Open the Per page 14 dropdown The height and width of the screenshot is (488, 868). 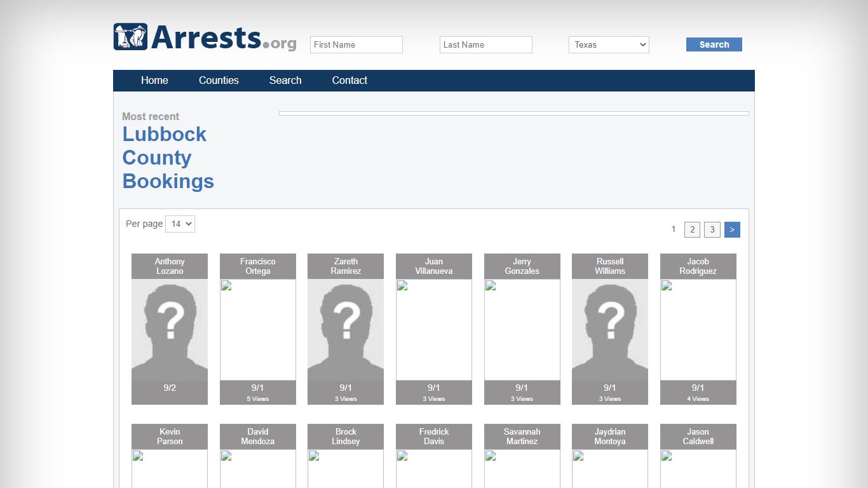tap(180, 224)
